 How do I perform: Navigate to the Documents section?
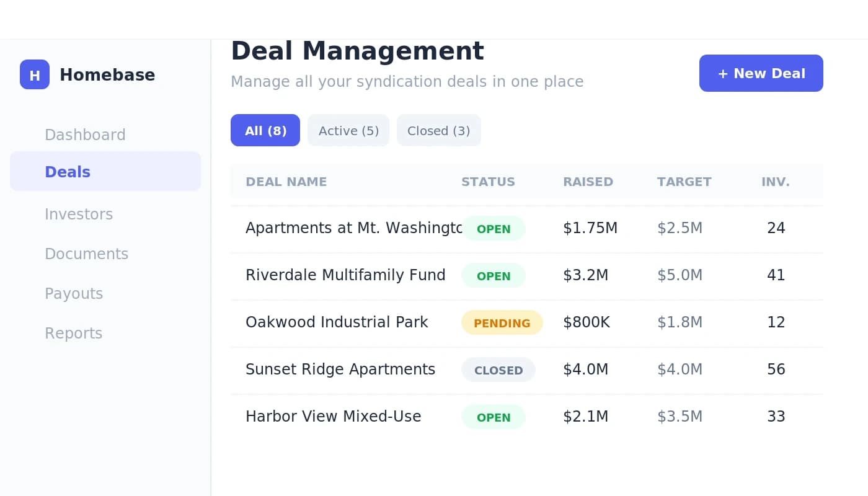86,254
